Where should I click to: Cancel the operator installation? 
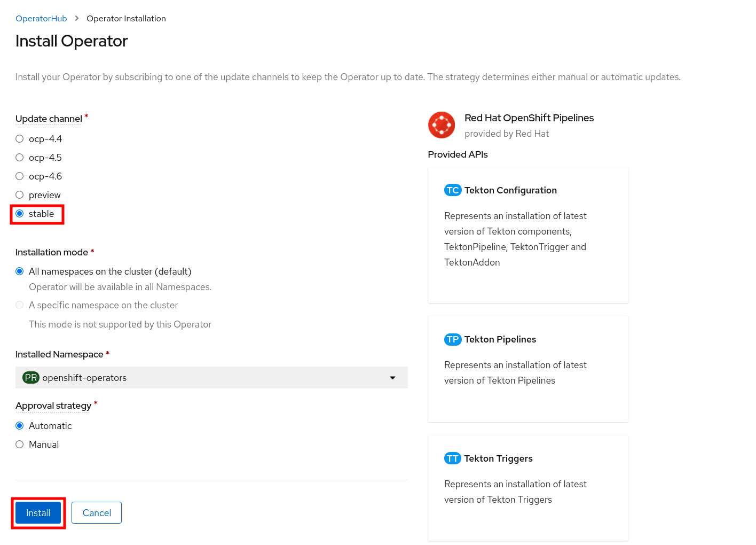(x=97, y=513)
